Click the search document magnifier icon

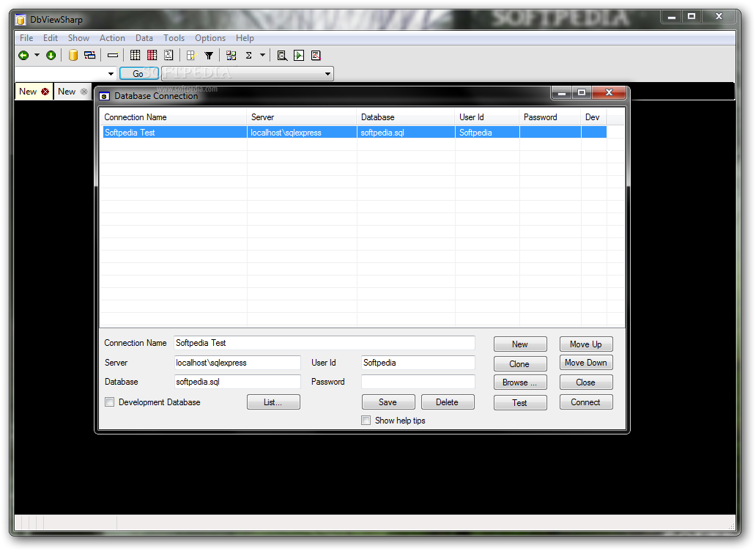click(282, 56)
